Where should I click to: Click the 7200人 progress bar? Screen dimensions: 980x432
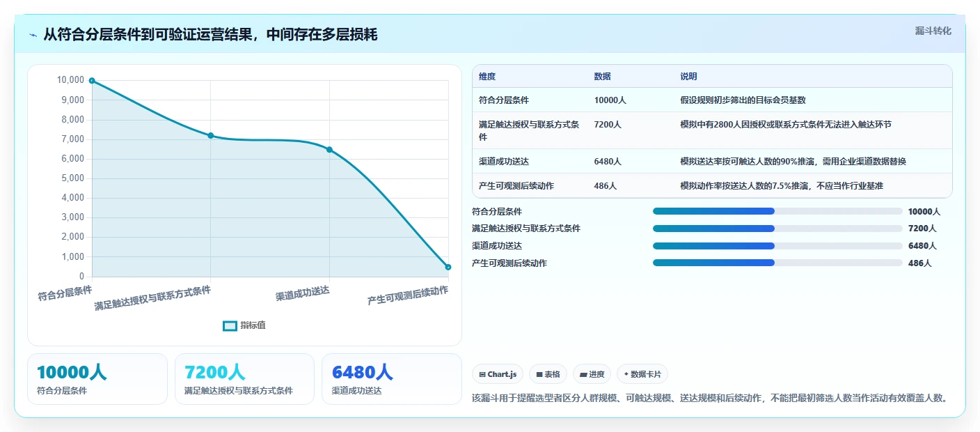777,229
